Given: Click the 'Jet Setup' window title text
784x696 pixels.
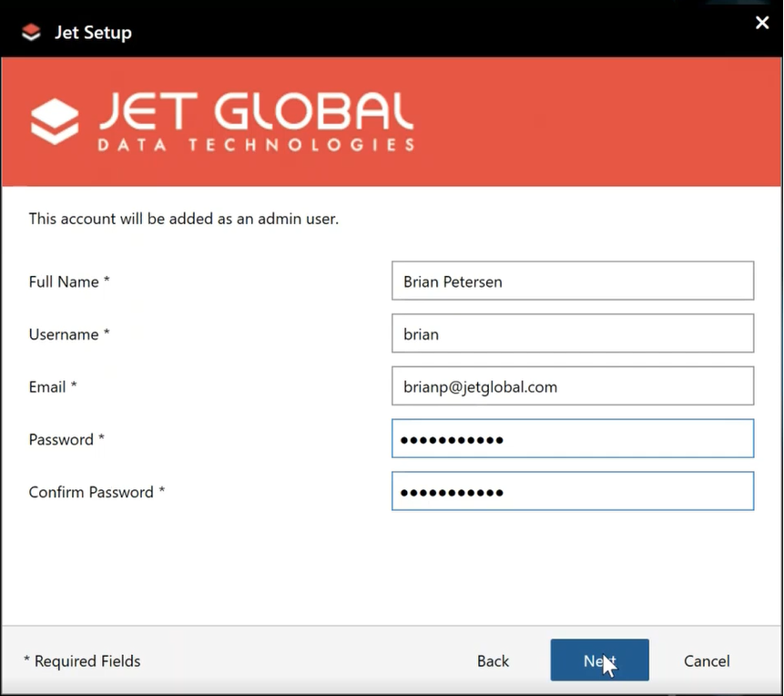Looking at the screenshot, I should pos(93,33).
